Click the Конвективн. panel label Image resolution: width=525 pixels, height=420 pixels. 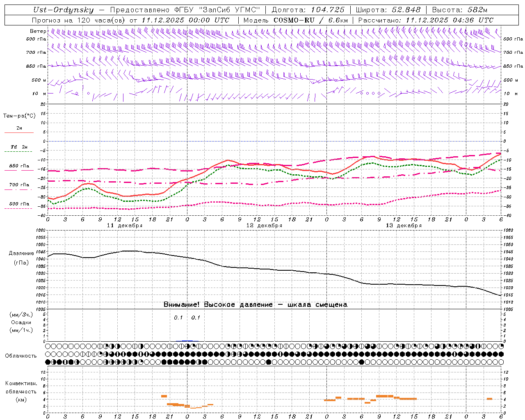(21, 383)
